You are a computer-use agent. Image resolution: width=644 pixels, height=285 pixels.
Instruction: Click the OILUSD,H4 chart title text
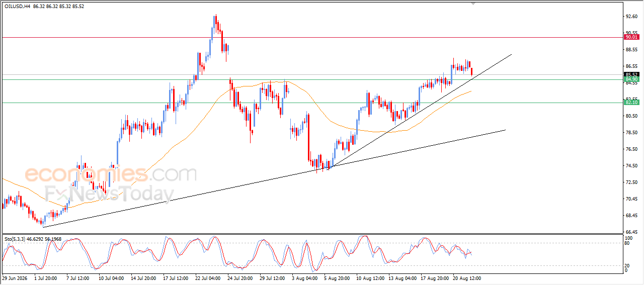[x=17, y=7]
